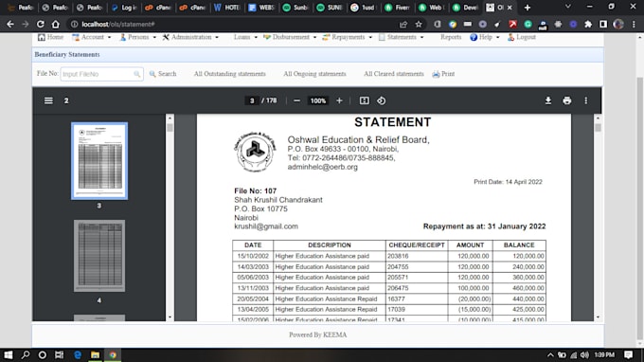
Task: Click the PDF page number box
Action: pos(252,100)
